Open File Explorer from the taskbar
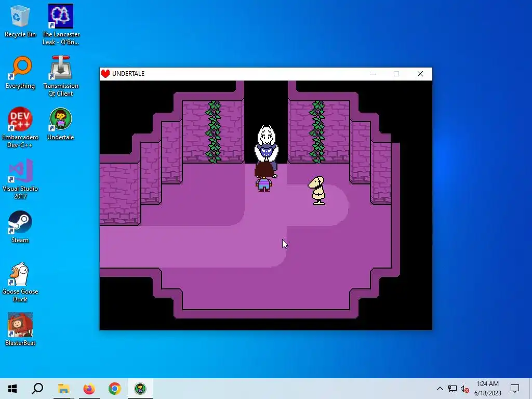532x399 pixels. (x=63, y=389)
